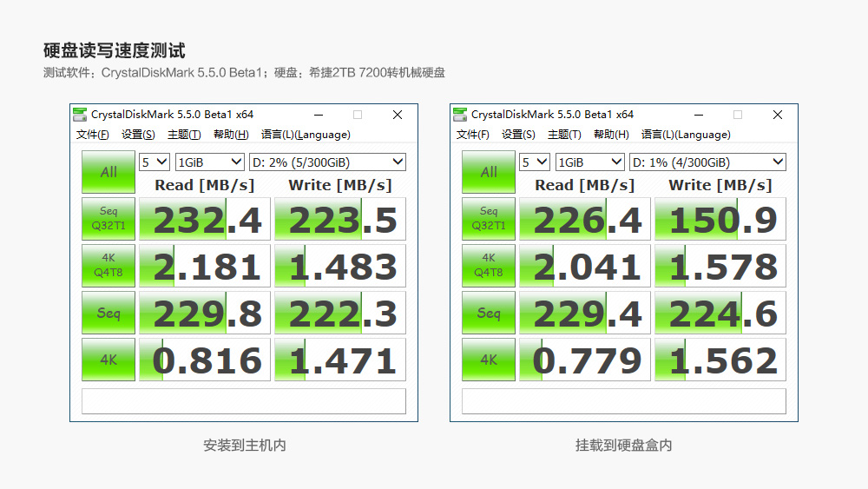868x489 pixels.
Task: Minimize the right CrystalDiskMark window
Action: click(x=699, y=115)
